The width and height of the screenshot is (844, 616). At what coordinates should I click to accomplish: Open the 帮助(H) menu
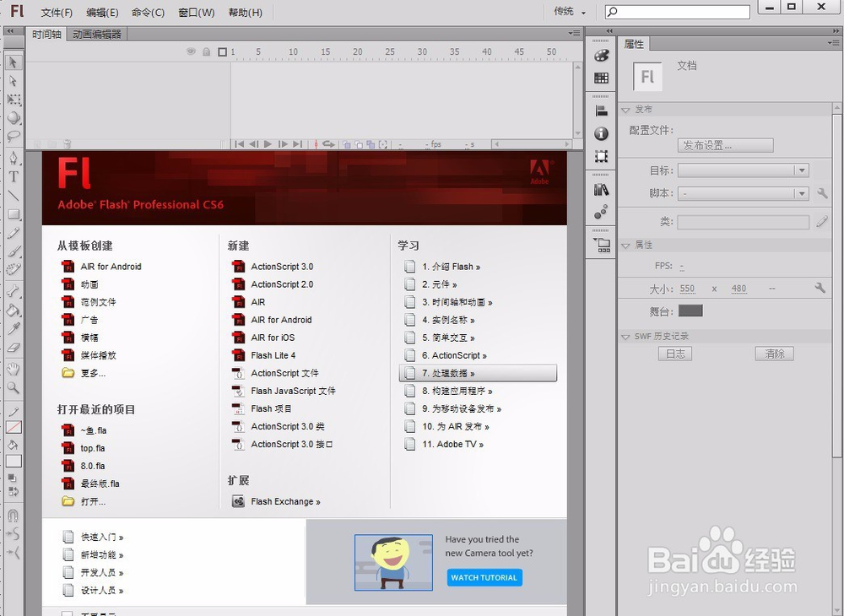tap(246, 12)
